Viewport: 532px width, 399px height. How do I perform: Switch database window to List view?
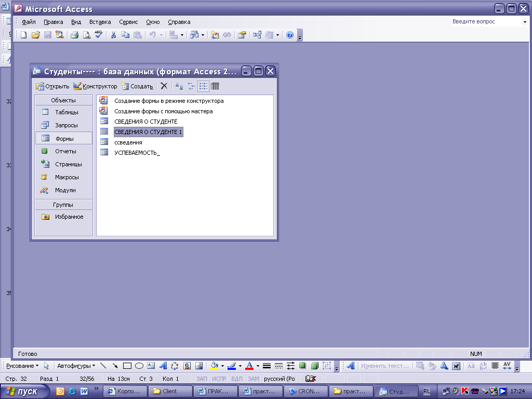203,86
